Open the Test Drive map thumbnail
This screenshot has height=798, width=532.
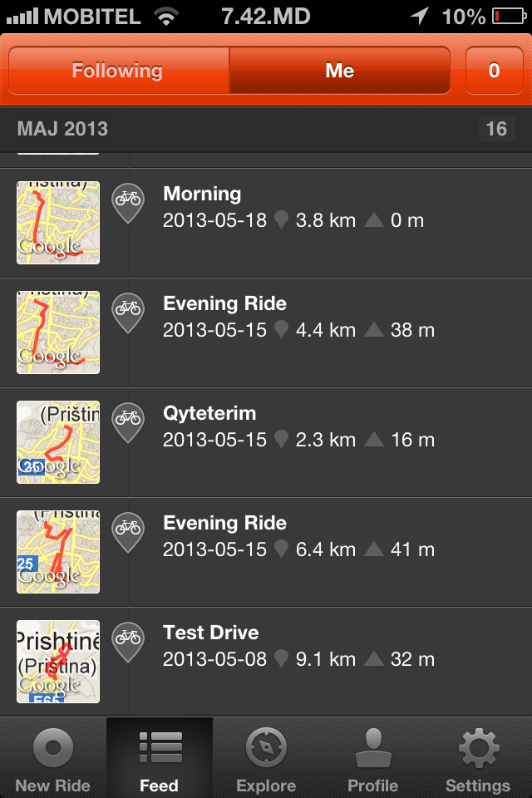pos(58,662)
